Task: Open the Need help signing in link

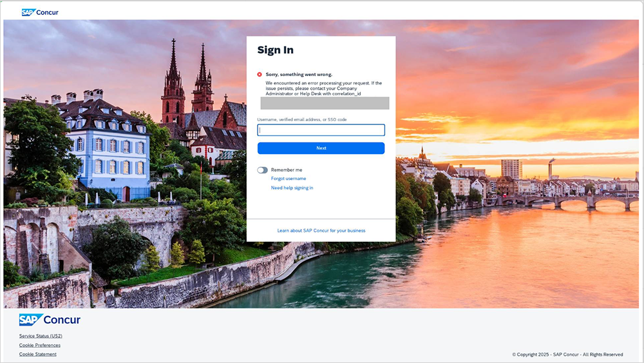Action: coord(292,188)
